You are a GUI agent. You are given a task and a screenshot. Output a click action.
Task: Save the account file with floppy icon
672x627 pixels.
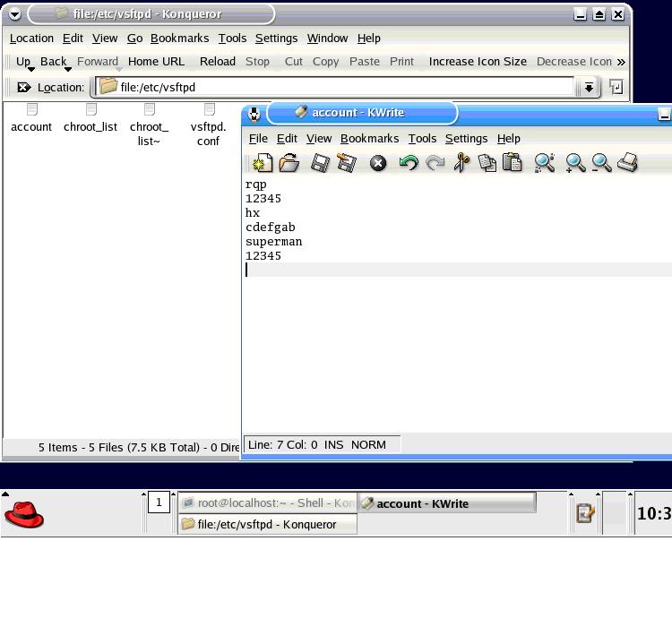pyautogui.click(x=320, y=163)
